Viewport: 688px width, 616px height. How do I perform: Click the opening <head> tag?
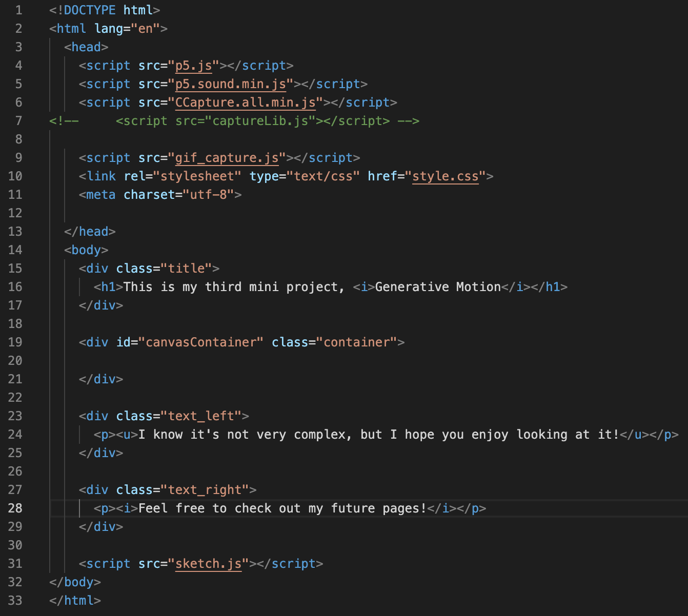pyautogui.click(x=87, y=47)
